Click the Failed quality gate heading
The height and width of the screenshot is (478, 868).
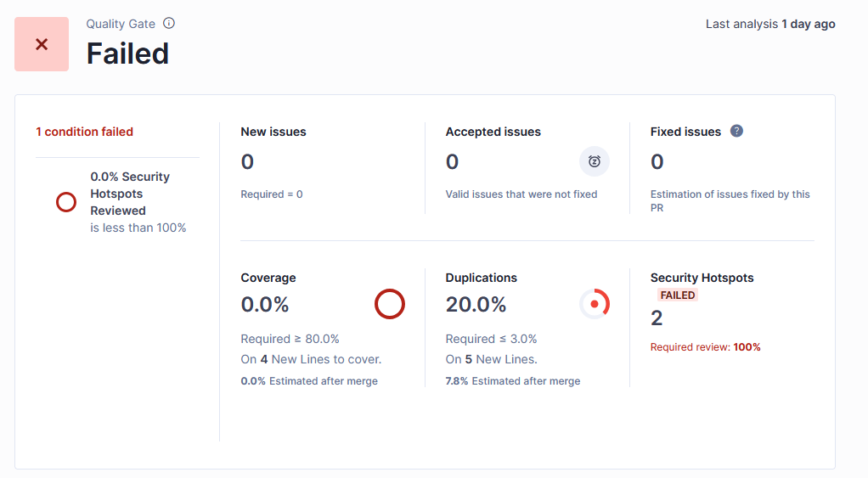click(127, 53)
